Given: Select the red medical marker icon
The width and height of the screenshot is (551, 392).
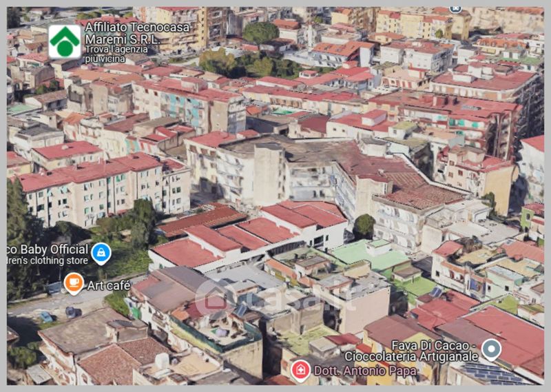Looking at the screenshot, I should [x=300, y=370].
